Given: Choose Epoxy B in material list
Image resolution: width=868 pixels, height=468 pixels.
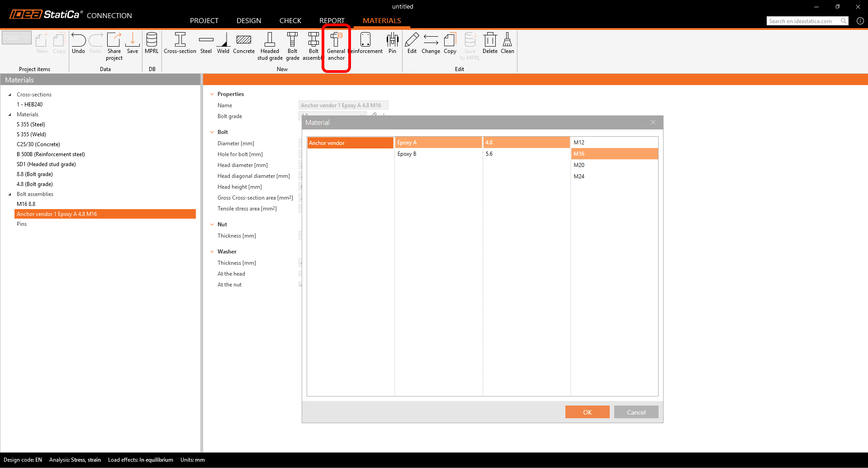Looking at the screenshot, I should tap(407, 154).
